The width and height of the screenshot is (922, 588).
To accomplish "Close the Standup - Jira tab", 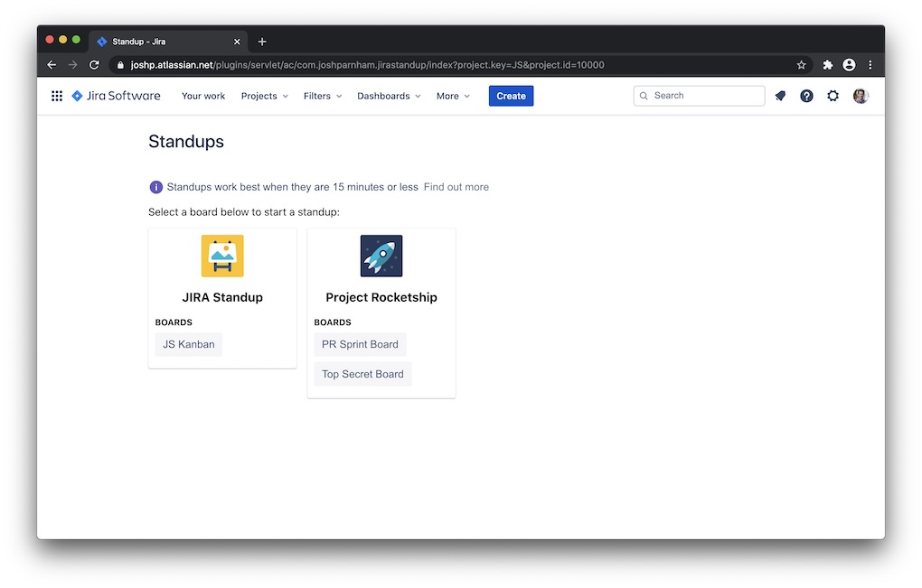I will click(x=237, y=42).
